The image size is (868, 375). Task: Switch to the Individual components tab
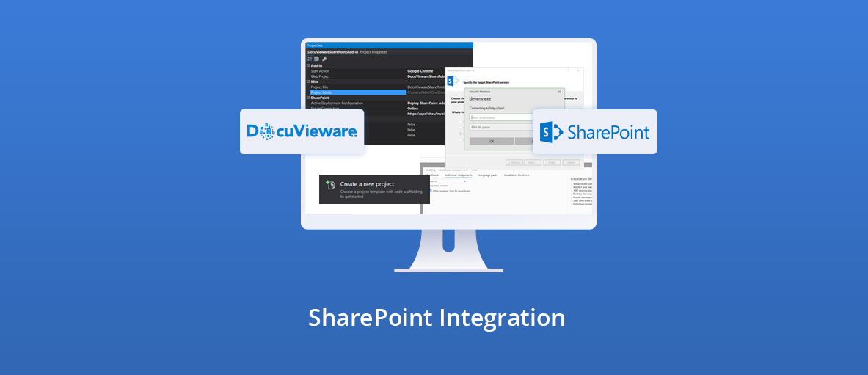tap(459, 175)
